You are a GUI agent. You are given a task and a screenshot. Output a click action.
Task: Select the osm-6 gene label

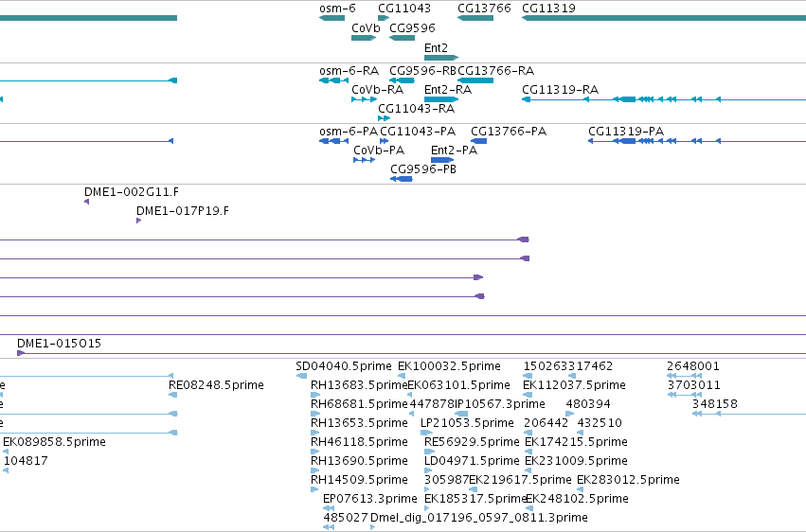pyautogui.click(x=337, y=9)
